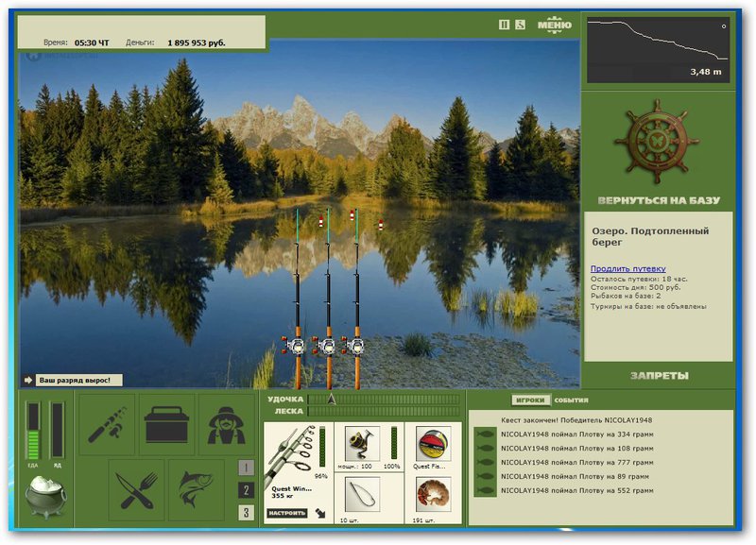Viewport: 756px width, 545px height.
Task: Click Озеро. Подтопленный берег location title
Action: [x=650, y=236]
